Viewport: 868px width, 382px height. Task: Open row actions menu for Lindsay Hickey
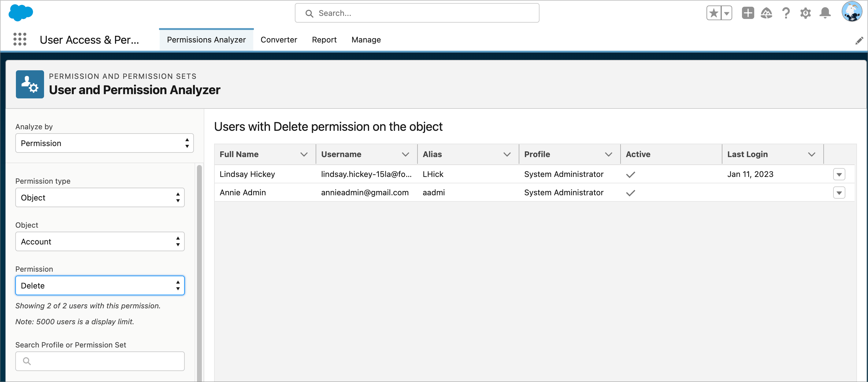point(839,174)
